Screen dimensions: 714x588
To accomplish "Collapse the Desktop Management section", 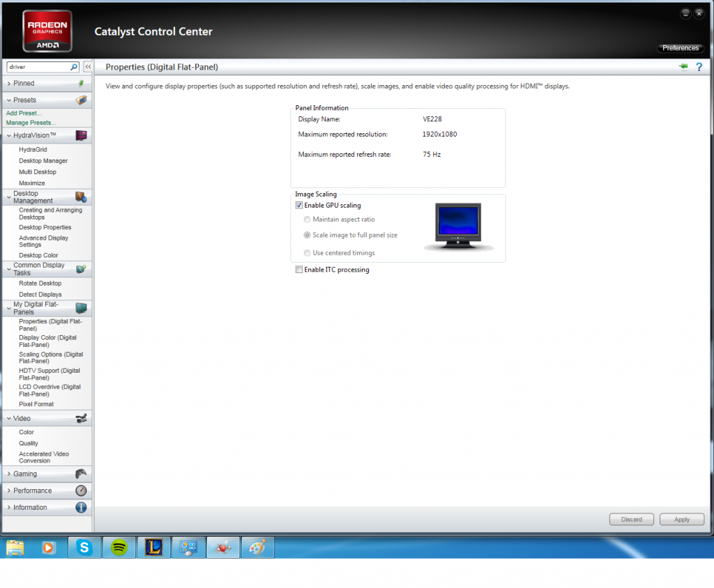I will [8, 197].
